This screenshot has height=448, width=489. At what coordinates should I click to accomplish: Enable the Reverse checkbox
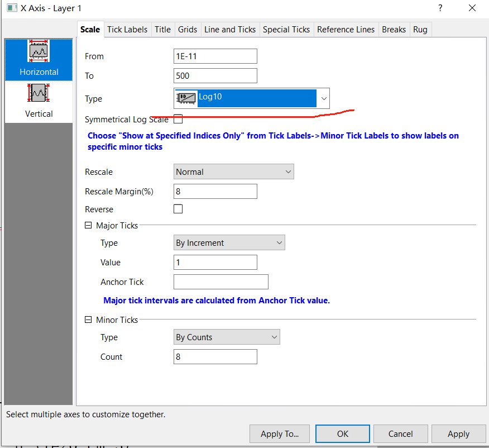[x=178, y=209]
